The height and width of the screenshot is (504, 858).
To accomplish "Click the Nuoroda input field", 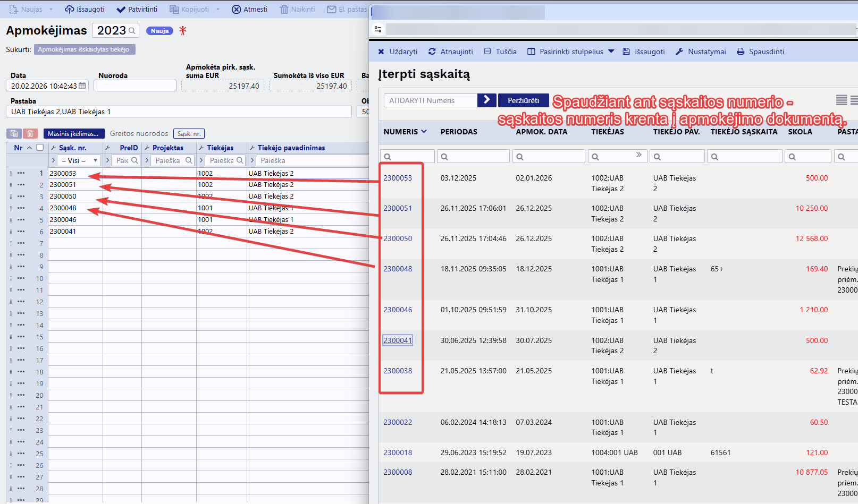I will click(x=134, y=86).
